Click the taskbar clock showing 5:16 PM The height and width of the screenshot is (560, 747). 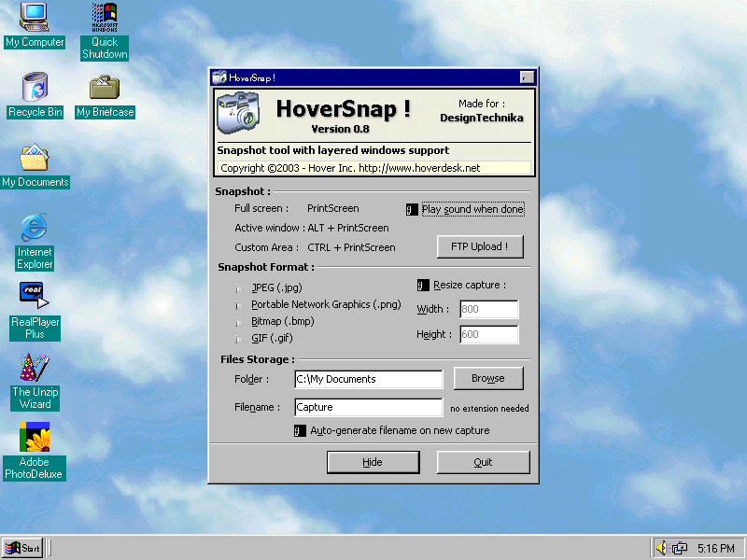(x=716, y=549)
